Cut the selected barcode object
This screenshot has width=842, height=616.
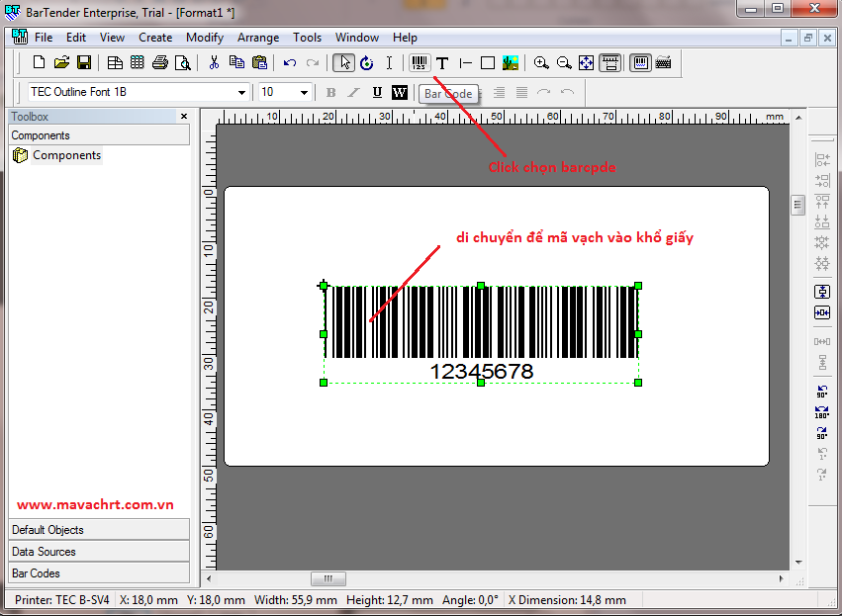pyautogui.click(x=214, y=62)
